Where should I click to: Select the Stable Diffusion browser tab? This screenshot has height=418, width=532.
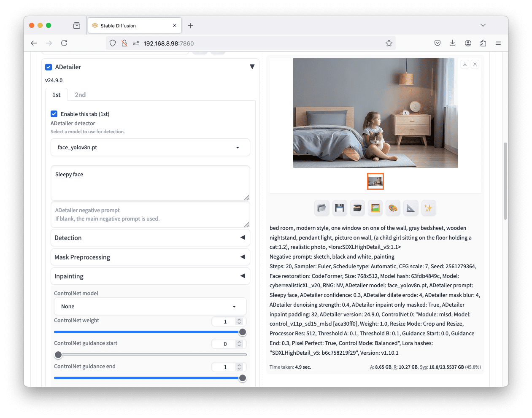point(134,26)
